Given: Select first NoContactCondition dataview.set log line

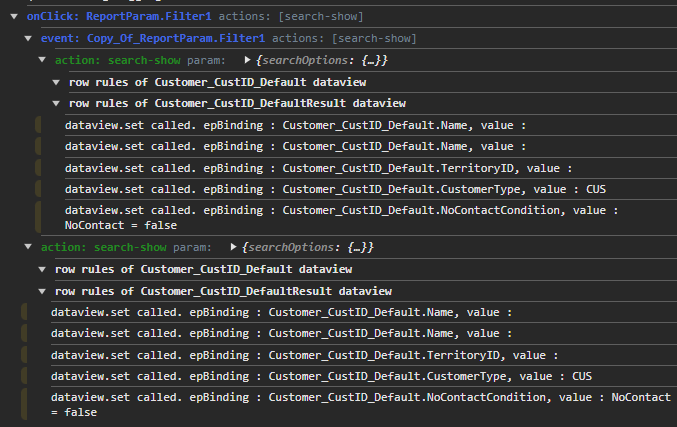Looking at the screenshot, I should [340, 217].
